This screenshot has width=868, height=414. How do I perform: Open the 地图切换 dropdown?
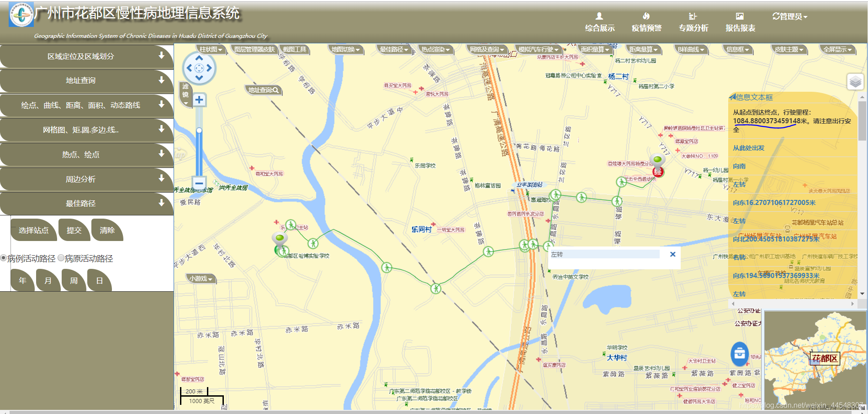345,49
